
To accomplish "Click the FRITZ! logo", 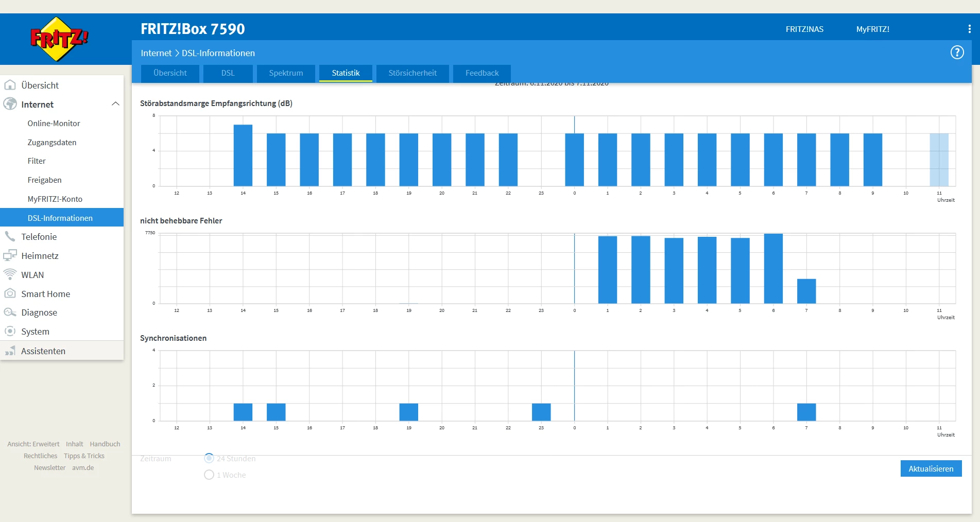I will pyautogui.click(x=59, y=39).
